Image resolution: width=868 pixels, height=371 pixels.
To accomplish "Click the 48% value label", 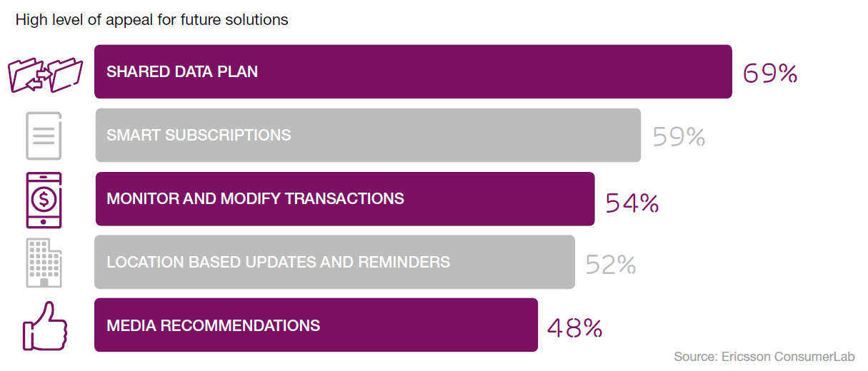I will (x=575, y=327).
